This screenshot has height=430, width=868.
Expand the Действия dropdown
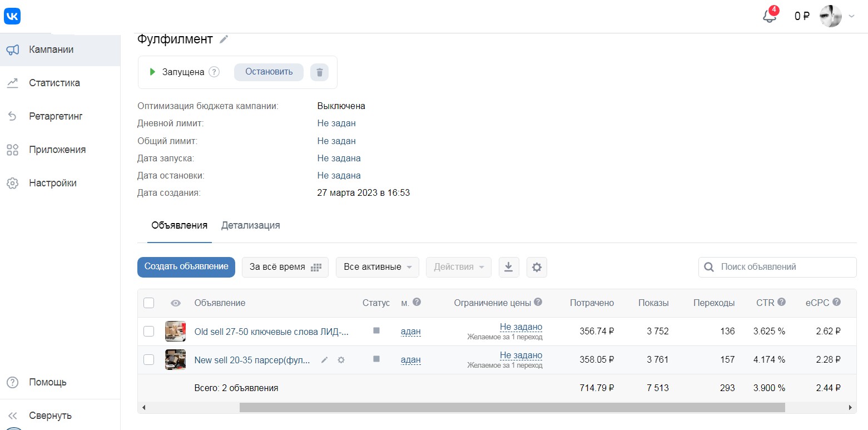pos(459,267)
